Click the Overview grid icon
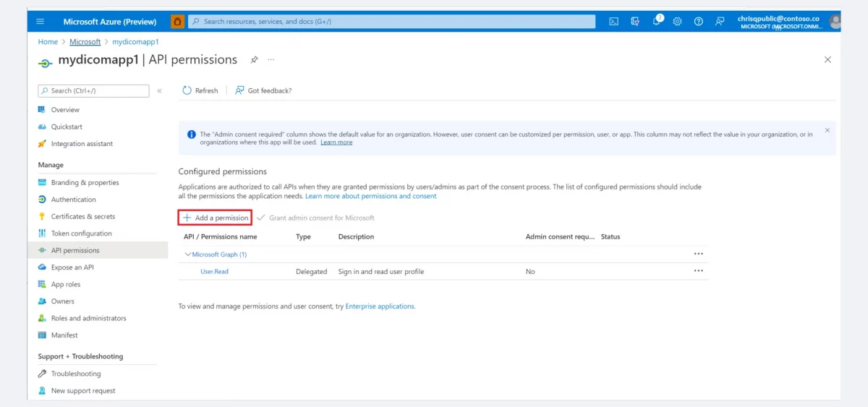 point(42,110)
